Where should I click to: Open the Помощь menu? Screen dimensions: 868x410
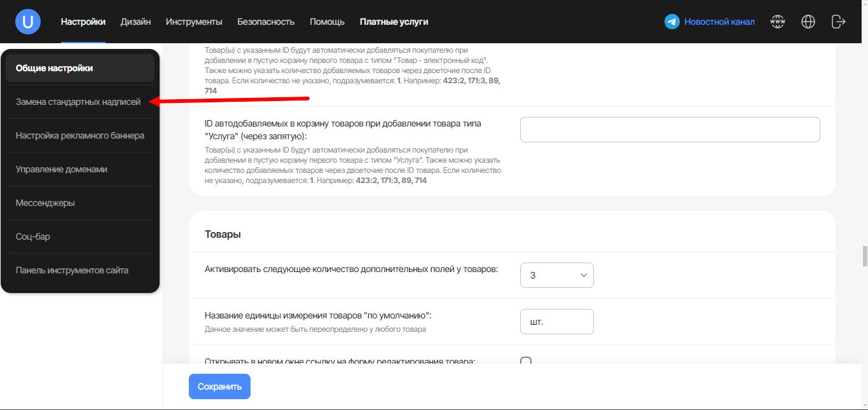327,22
